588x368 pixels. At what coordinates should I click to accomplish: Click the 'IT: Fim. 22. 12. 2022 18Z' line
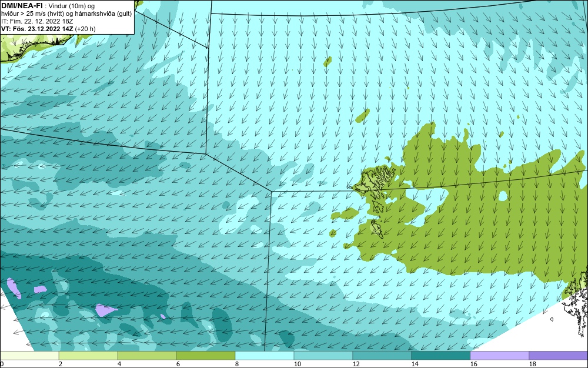point(37,21)
